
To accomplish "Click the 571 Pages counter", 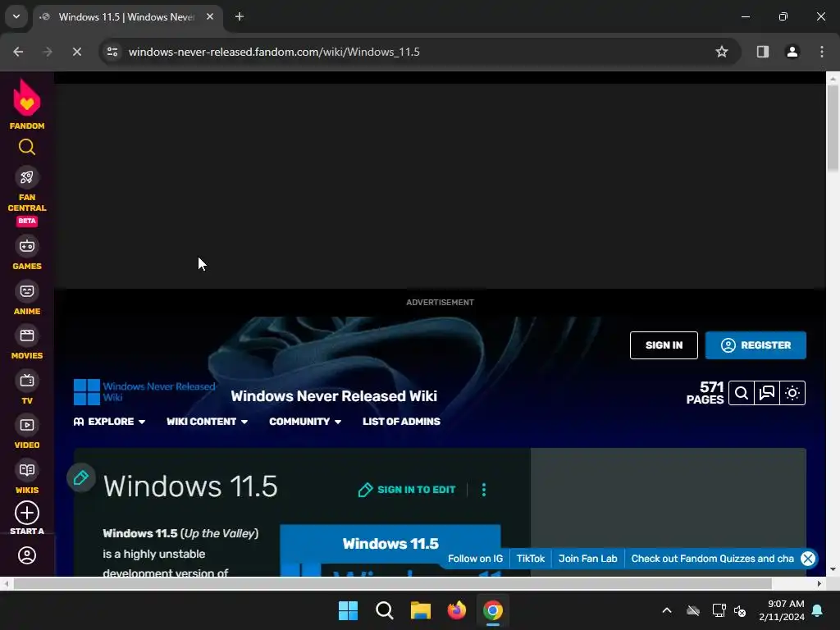I will pyautogui.click(x=705, y=393).
